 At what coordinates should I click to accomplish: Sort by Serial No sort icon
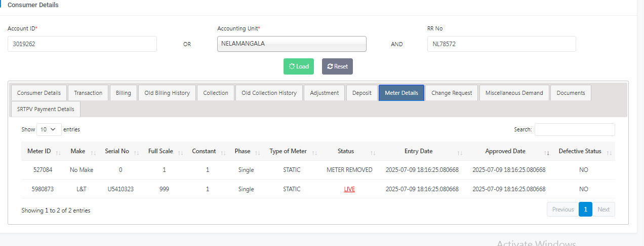pyautogui.click(x=137, y=152)
